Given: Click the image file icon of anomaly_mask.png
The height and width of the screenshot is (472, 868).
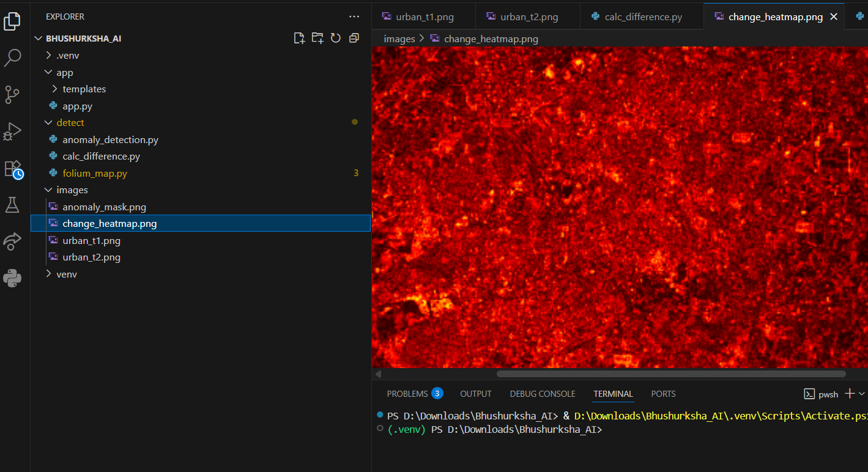Looking at the screenshot, I should pyautogui.click(x=53, y=207).
